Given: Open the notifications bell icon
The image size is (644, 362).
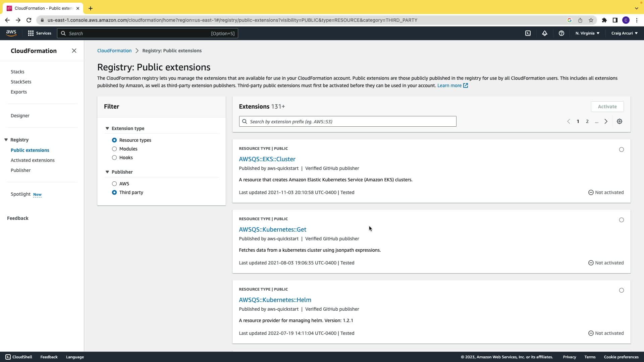Looking at the screenshot, I should pos(545,33).
